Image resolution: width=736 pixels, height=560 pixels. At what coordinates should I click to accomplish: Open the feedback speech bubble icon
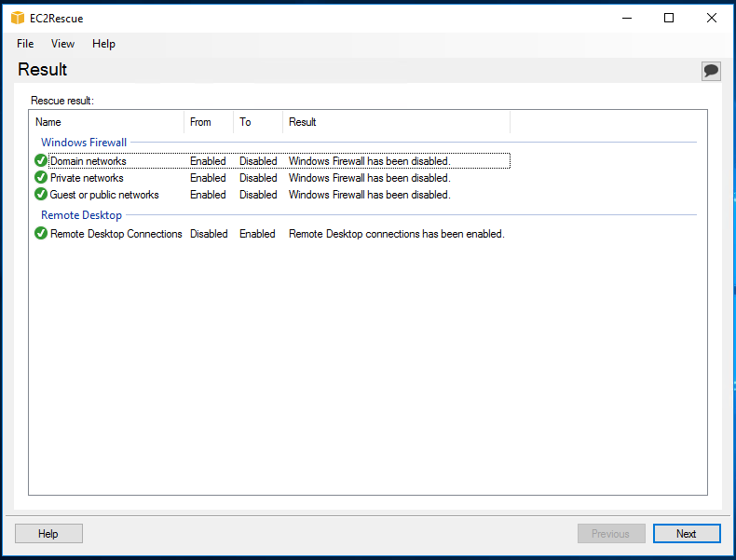[x=711, y=71]
